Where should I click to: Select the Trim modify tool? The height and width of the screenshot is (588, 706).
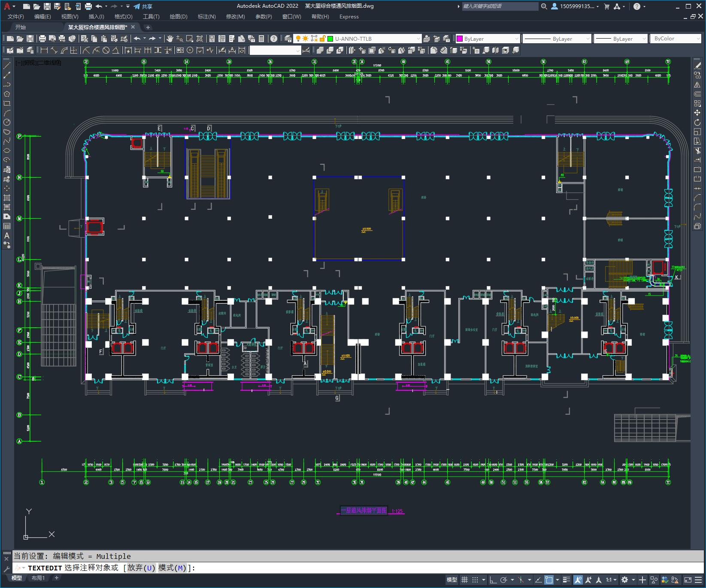[697, 151]
